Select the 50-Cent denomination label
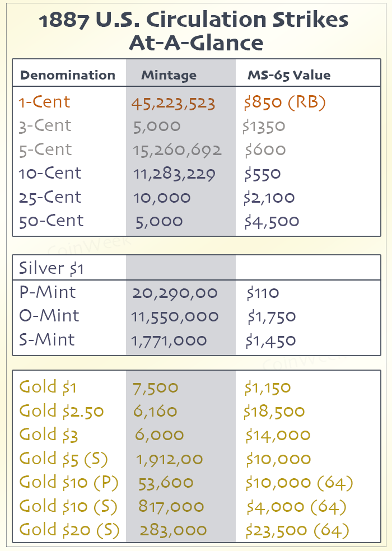This screenshot has height=551, width=392. [51, 221]
